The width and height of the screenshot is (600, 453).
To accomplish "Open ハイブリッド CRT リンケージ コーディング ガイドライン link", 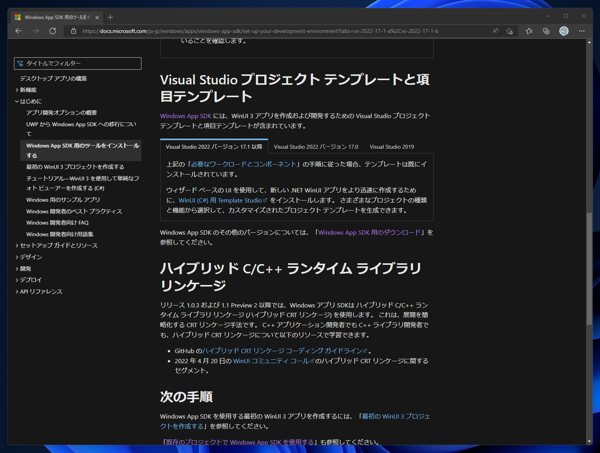I will click(x=284, y=350).
